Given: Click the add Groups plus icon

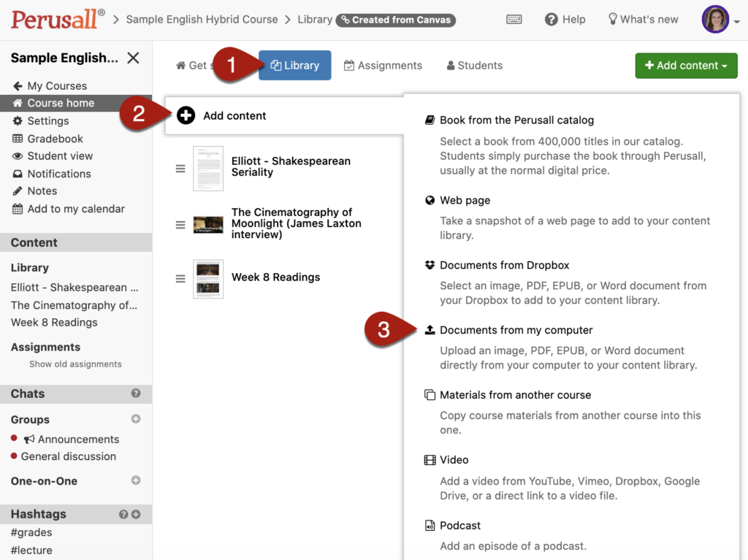Looking at the screenshot, I should coord(136,419).
